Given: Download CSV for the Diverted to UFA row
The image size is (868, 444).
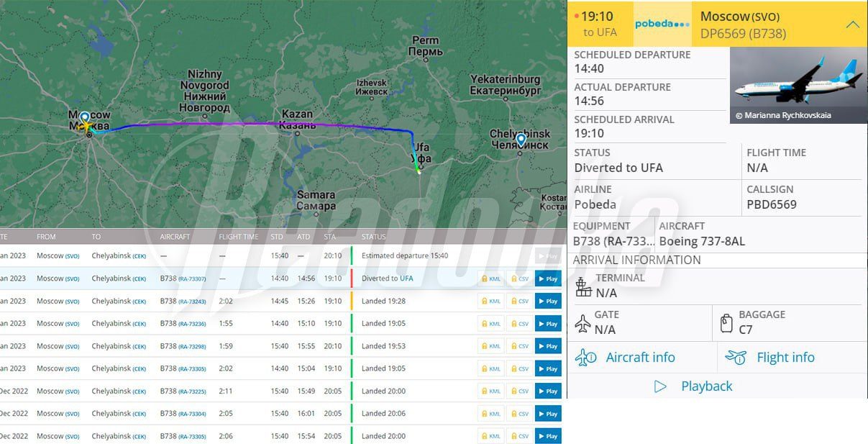Looking at the screenshot, I should click(x=518, y=278).
